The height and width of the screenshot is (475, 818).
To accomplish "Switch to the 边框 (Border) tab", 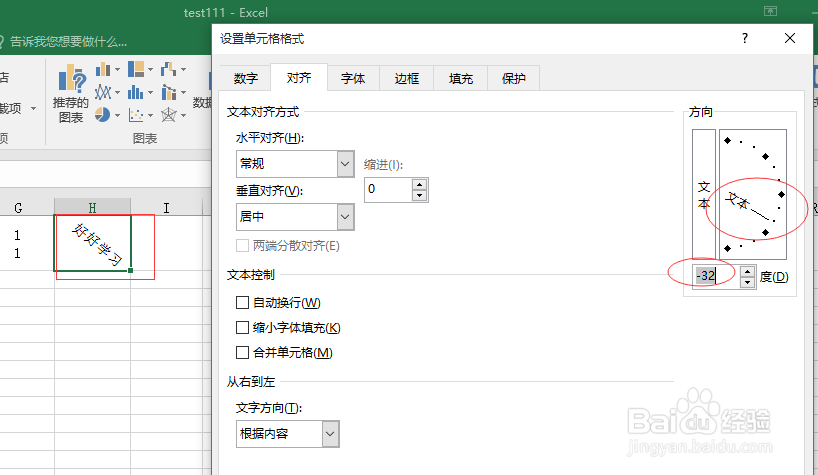I will coord(407,78).
